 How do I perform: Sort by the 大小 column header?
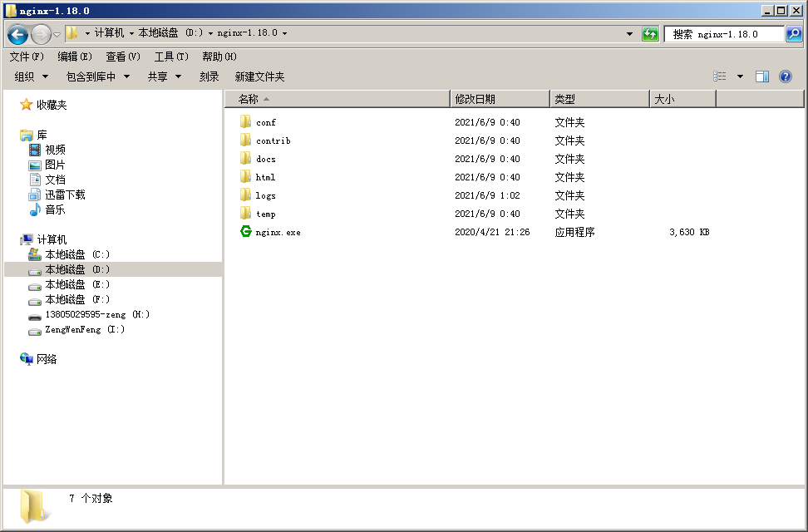pos(682,99)
